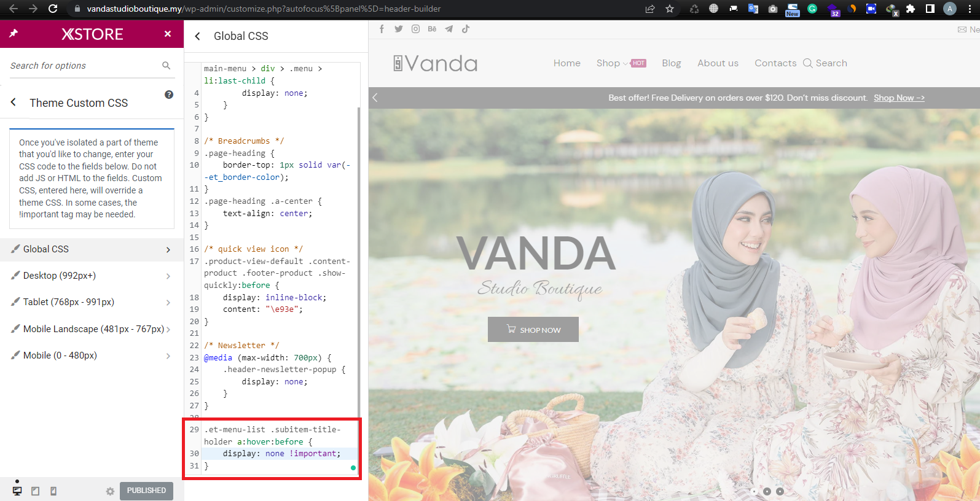Go back in the browser
This screenshot has width=980, height=501.
(14, 9)
